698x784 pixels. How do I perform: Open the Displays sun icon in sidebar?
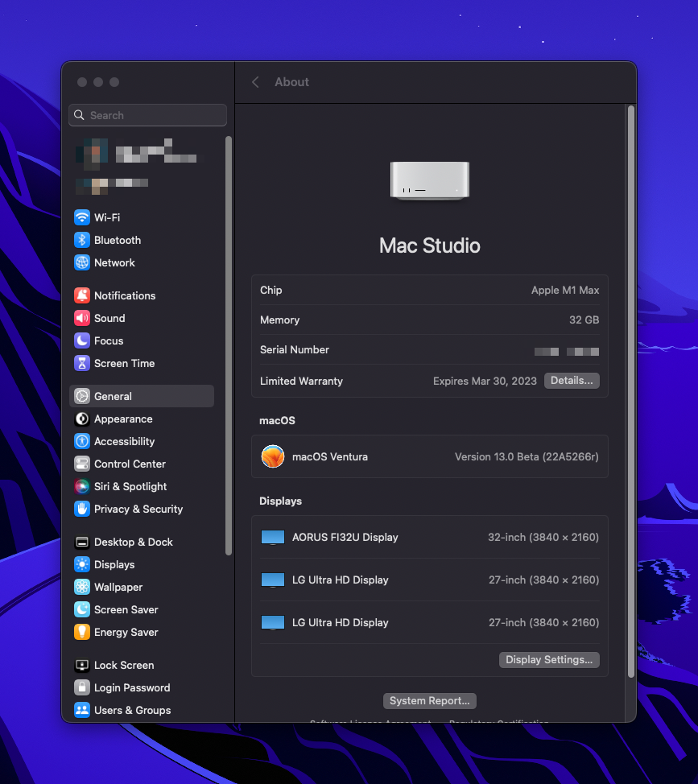pyautogui.click(x=82, y=564)
